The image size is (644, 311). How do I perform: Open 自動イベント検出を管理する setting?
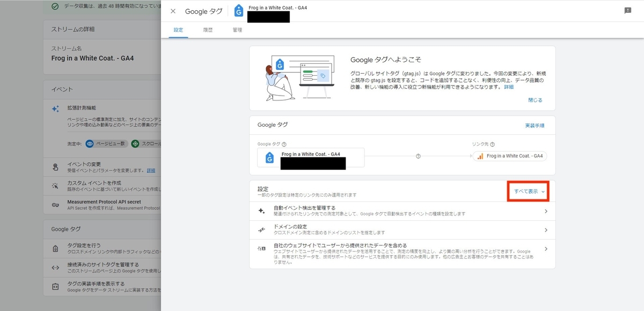tap(402, 211)
